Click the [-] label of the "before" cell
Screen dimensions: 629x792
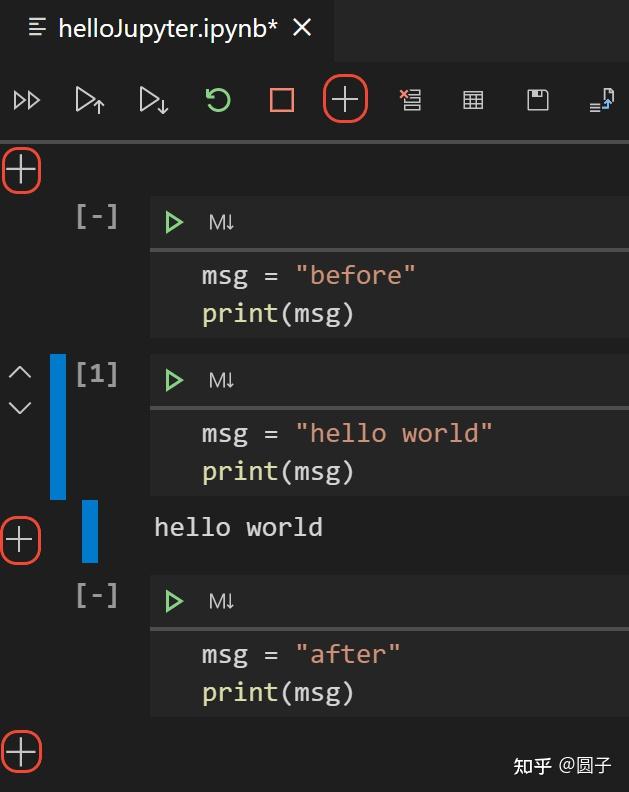point(96,216)
